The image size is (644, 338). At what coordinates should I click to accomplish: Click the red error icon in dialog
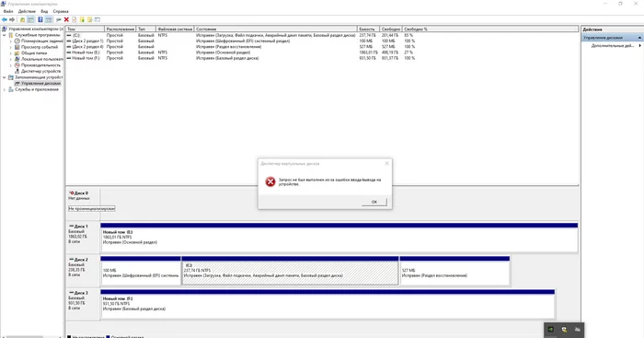(x=270, y=181)
